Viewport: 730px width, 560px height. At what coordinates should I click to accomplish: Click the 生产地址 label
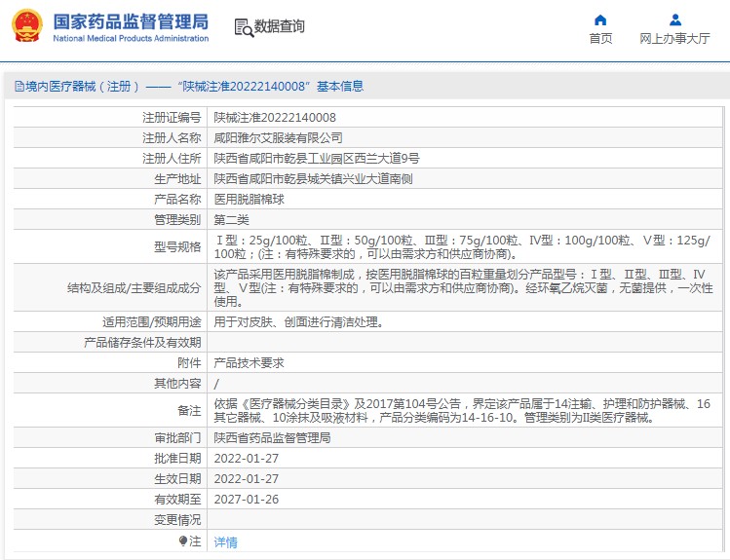177,178
